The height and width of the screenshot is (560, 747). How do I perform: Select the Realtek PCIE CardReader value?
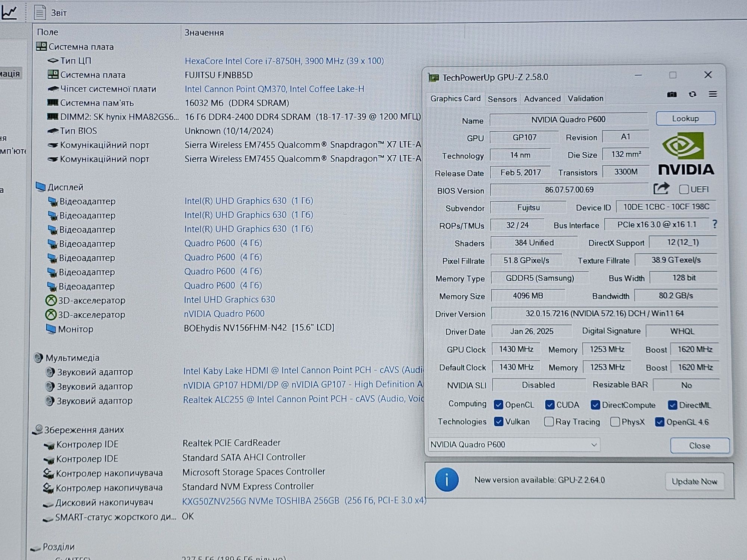point(231,443)
